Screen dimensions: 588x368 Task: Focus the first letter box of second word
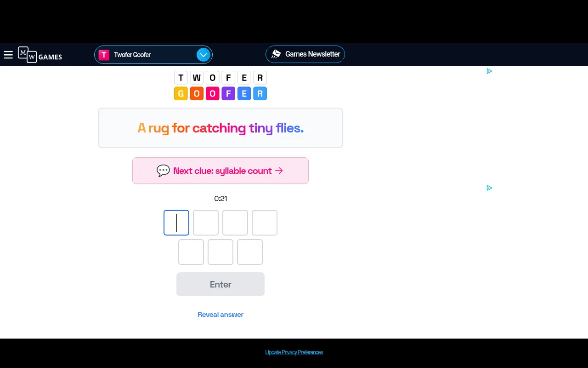pyautogui.click(x=191, y=252)
